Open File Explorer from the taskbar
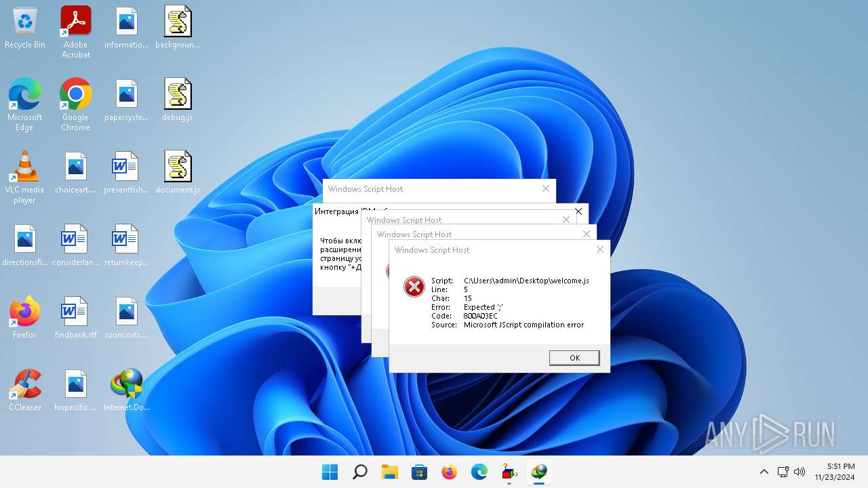 (390, 472)
